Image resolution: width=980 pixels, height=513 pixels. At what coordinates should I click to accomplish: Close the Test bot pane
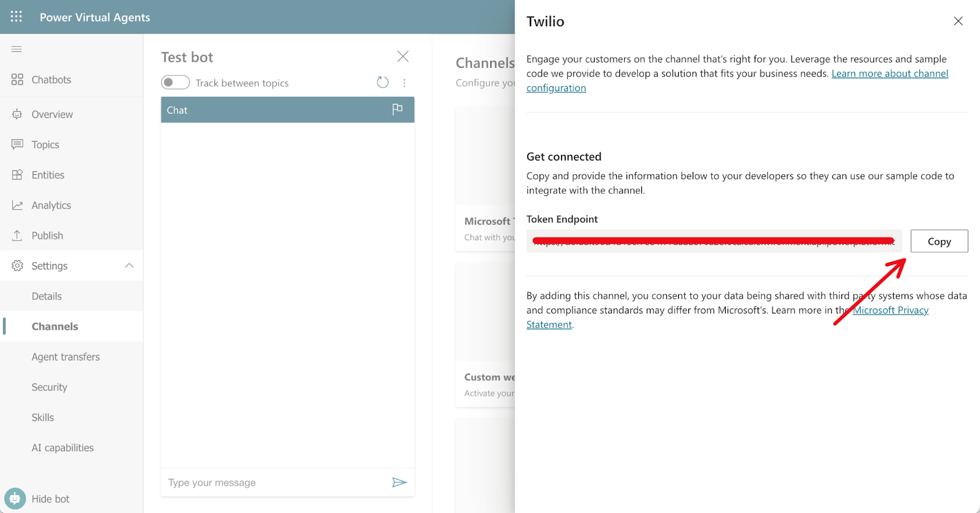coord(403,56)
